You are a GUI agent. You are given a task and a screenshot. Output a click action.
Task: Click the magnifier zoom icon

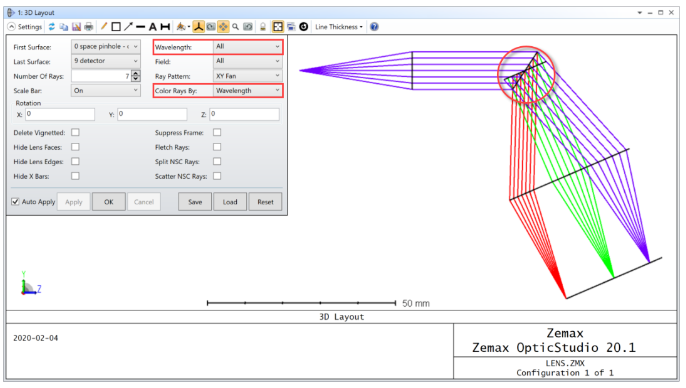[x=235, y=27]
